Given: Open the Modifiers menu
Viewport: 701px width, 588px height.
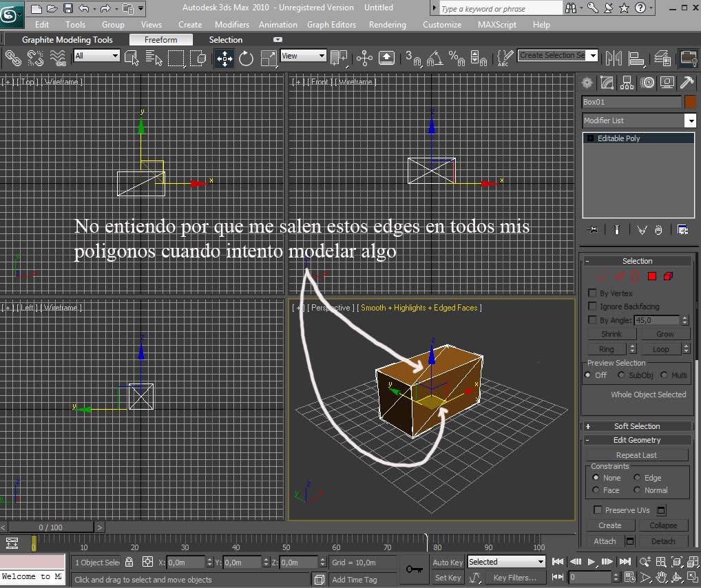Looking at the screenshot, I should click(231, 25).
